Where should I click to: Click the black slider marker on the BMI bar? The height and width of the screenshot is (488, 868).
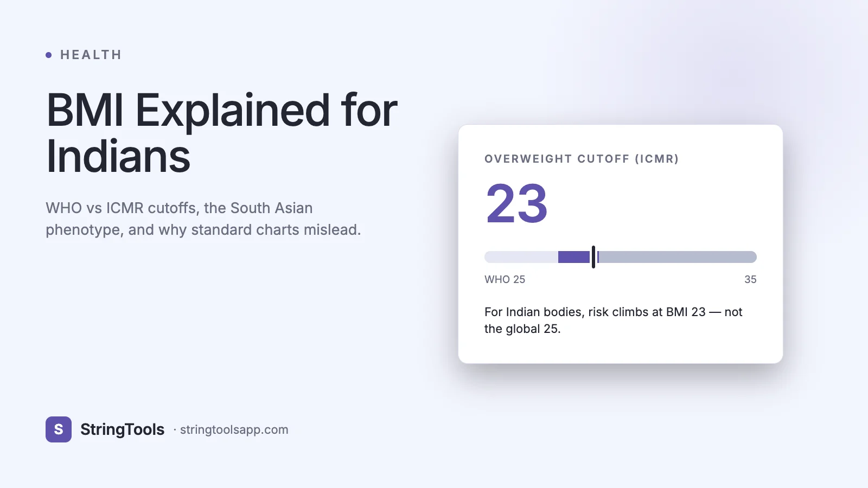click(x=593, y=257)
